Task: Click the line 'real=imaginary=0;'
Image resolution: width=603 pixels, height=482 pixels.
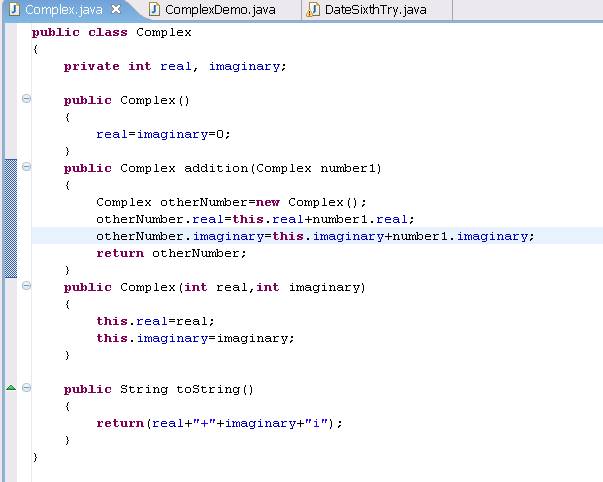Action: pyautogui.click(x=163, y=134)
